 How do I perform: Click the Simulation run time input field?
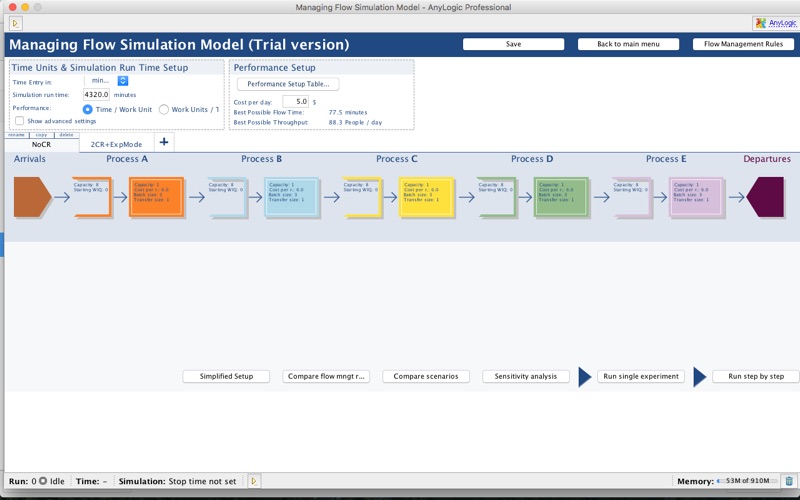[x=96, y=94]
